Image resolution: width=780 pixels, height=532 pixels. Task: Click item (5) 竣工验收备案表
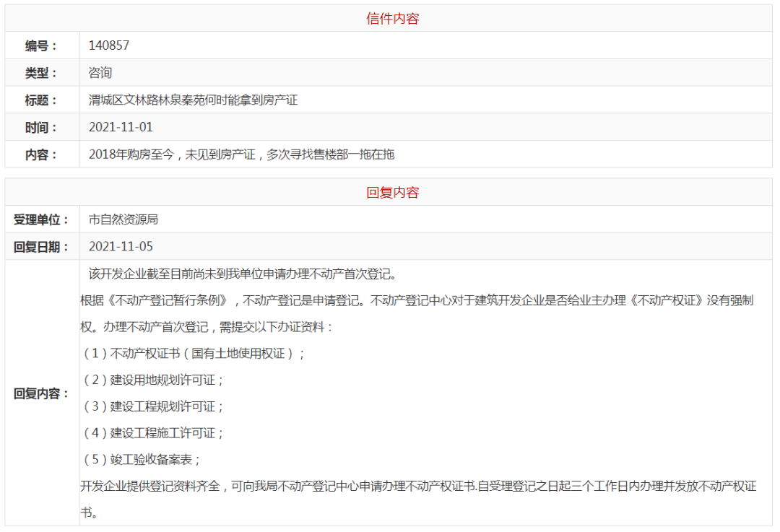pos(142,459)
